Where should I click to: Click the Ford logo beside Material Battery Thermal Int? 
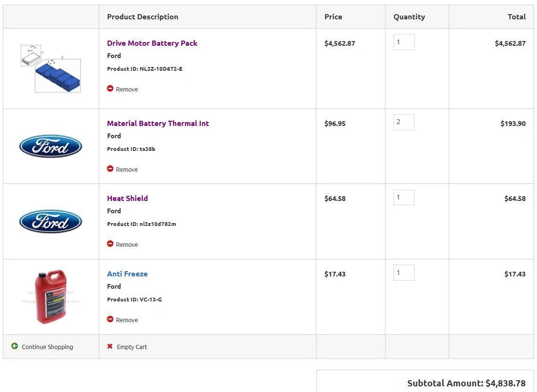pyautogui.click(x=51, y=146)
